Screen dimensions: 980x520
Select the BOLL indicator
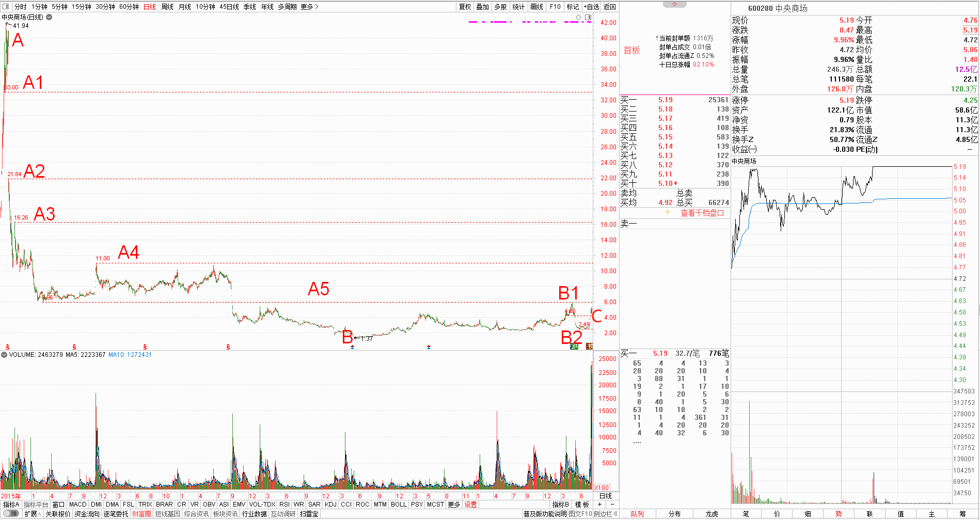[399, 505]
